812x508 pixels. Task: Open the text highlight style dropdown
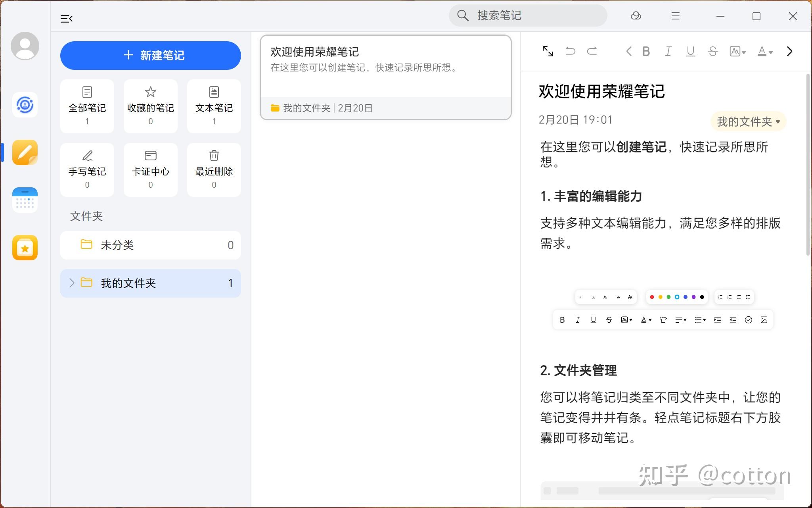click(x=737, y=51)
